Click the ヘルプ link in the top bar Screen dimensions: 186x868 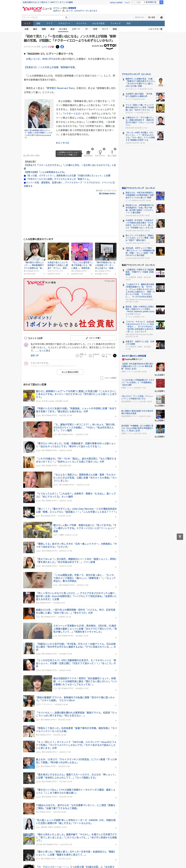point(127,2)
